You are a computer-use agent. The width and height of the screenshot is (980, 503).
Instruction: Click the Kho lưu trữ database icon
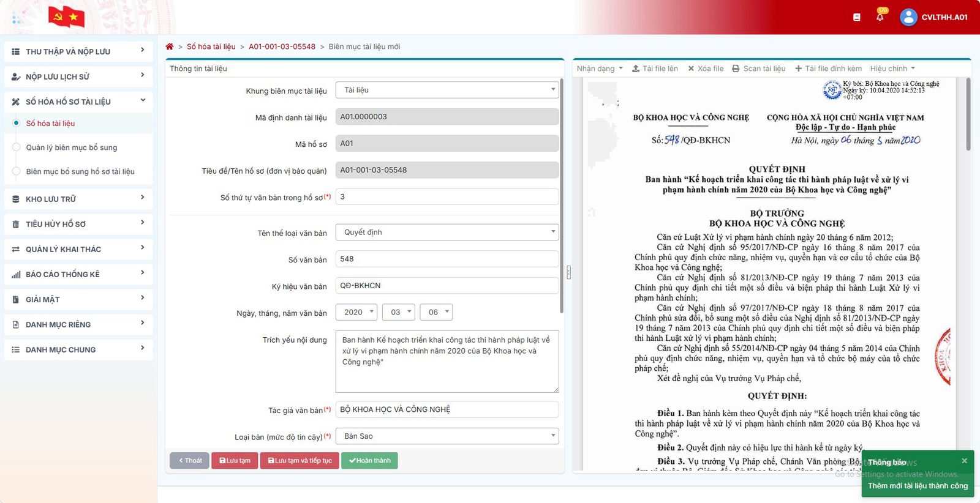[16, 199]
